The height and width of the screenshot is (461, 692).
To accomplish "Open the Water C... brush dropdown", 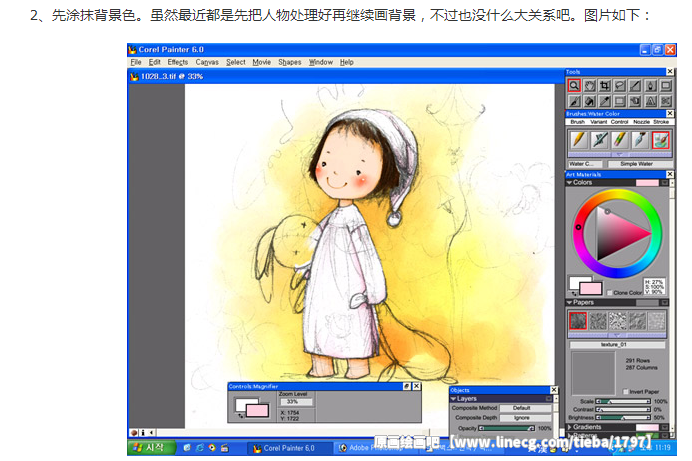I will click(585, 164).
